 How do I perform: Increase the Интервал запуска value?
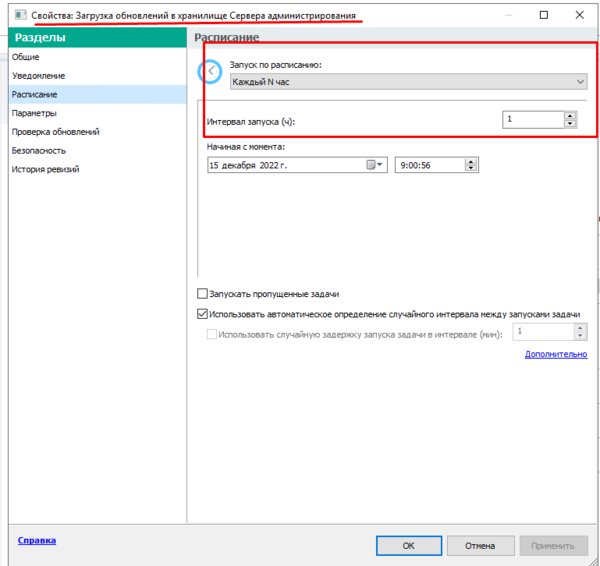pyautogui.click(x=570, y=116)
